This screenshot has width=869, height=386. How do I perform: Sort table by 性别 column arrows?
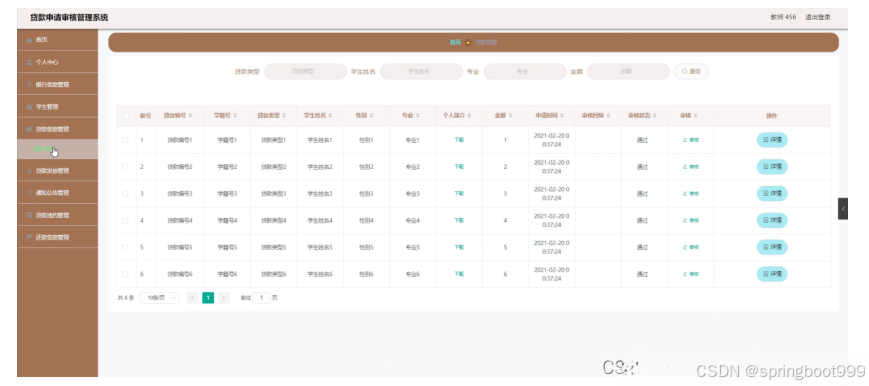pos(371,116)
